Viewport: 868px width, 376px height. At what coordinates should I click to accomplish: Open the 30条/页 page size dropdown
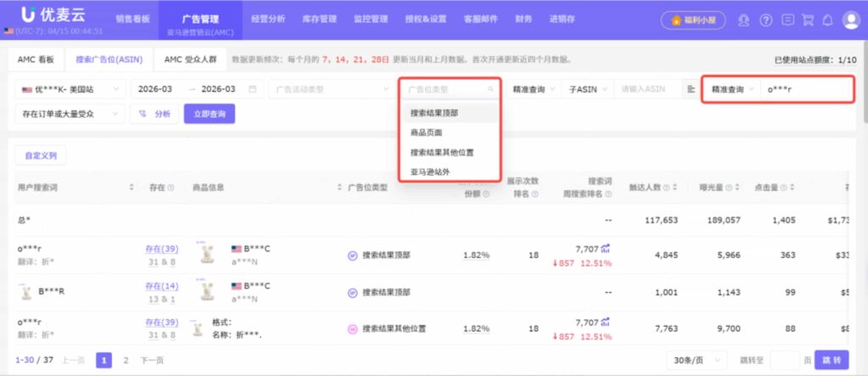pos(697,361)
